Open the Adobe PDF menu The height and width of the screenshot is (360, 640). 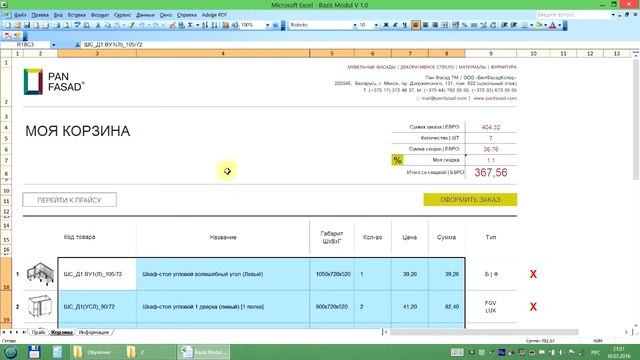214,15
